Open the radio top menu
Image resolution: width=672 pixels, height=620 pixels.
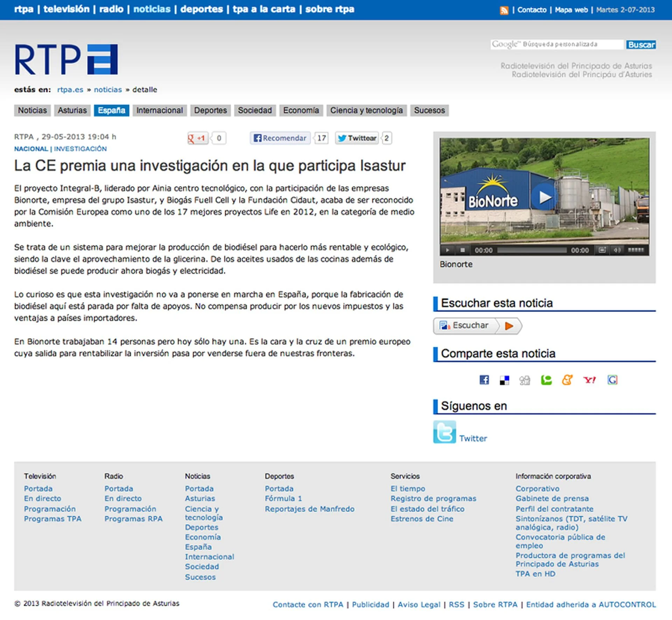(x=111, y=9)
